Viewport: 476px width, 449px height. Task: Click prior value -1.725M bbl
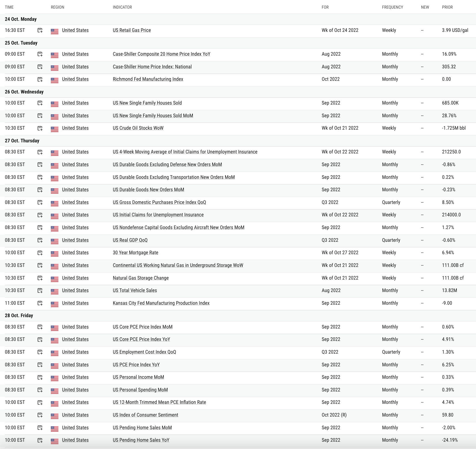(x=454, y=128)
